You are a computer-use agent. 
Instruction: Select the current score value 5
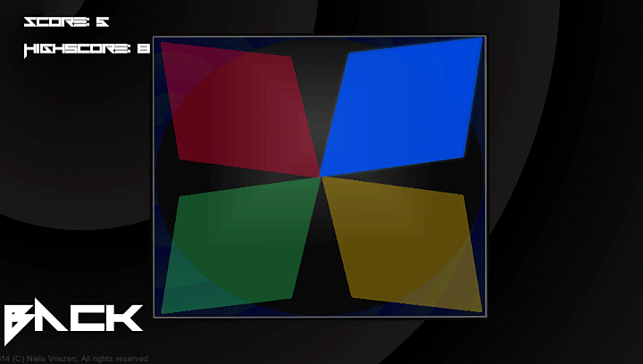(102, 22)
